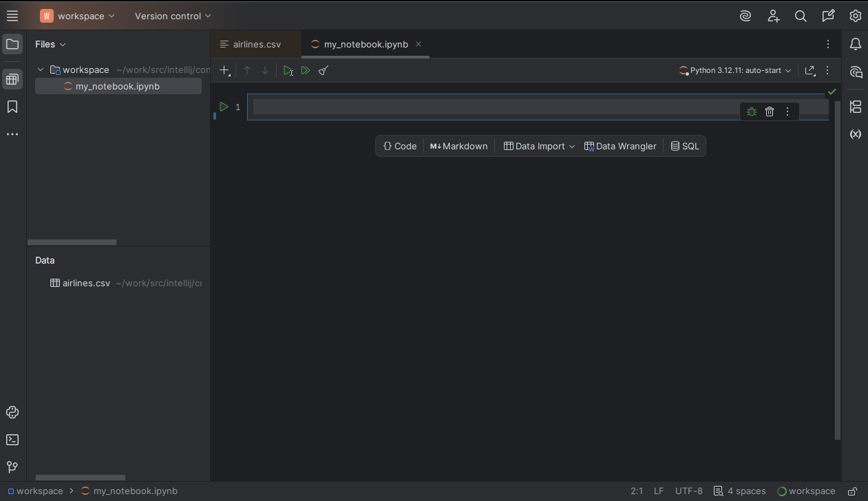This screenshot has width=868, height=501.
Task: Open the Git tool window icon
Action: (12, 467)
